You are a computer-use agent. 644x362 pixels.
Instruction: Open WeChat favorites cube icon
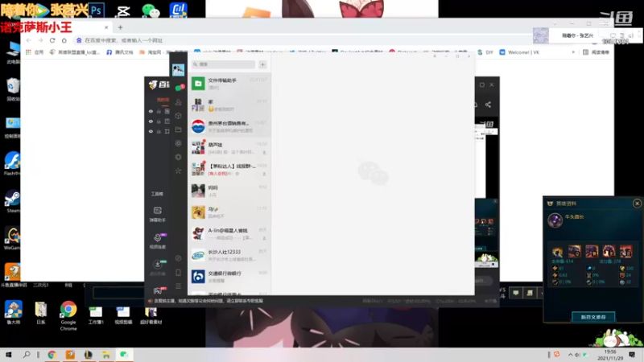point(178,116)
